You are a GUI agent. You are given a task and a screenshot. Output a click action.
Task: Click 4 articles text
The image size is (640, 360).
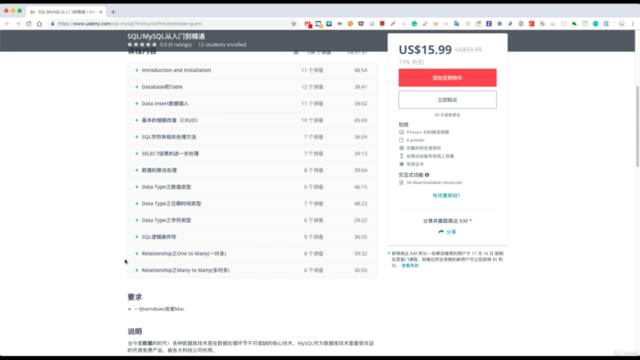pyautogui.click(x=415, y=140)
